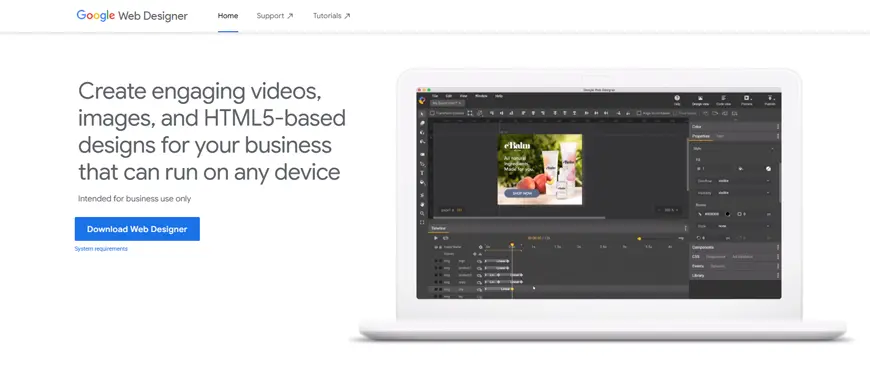This screenshot has width=870, height=369.
Task: Open the Components panel options menu
Action: pyautogui.click(x=777, y=247)
